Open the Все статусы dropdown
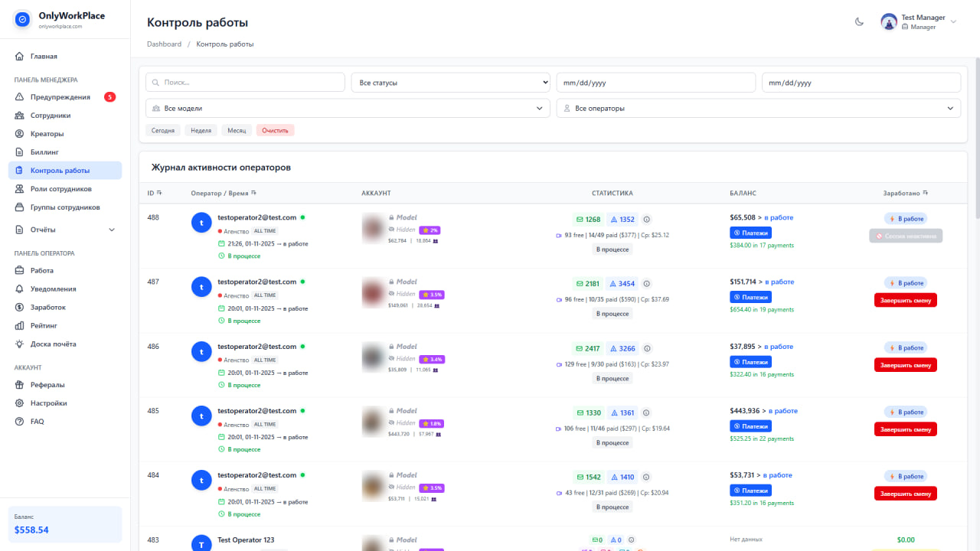The height and width of the screenshot is (551, 980). click(x=449, y=82)
